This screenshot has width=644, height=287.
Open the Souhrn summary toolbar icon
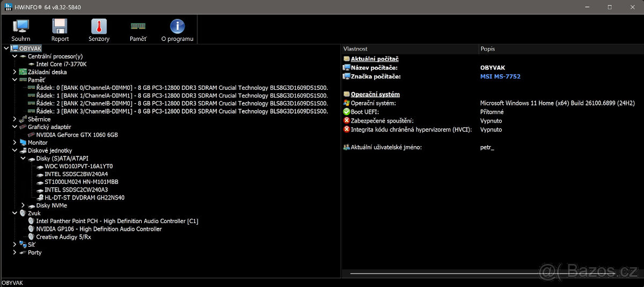21,30
